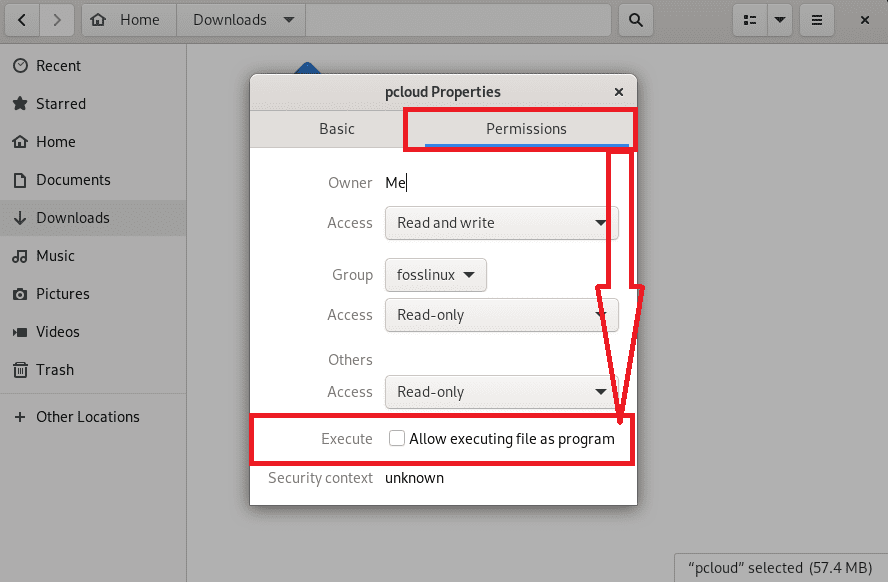Open the Owner access dropdown showing Read and write
Screen dimensions: 888x582
501,223
